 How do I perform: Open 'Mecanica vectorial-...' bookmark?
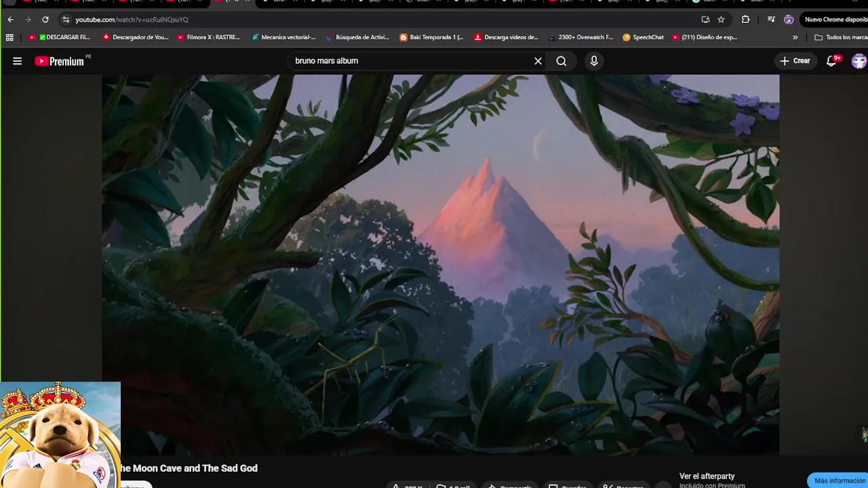(283, 37)
